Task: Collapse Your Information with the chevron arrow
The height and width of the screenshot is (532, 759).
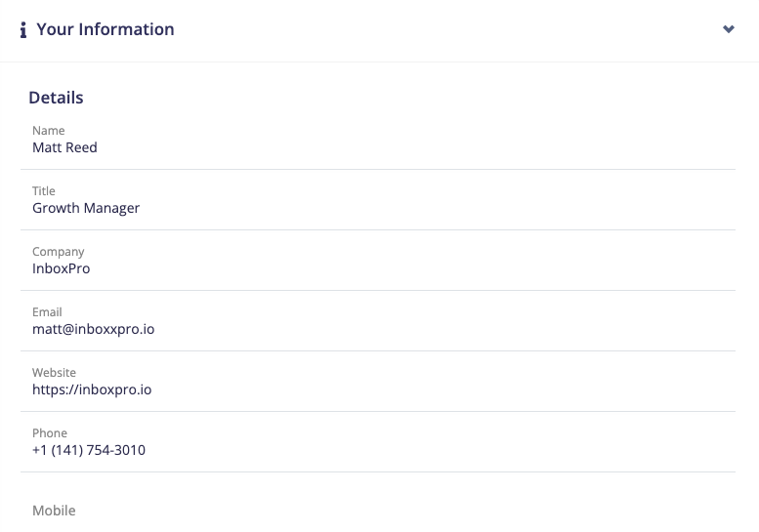Action: [728, 29]
